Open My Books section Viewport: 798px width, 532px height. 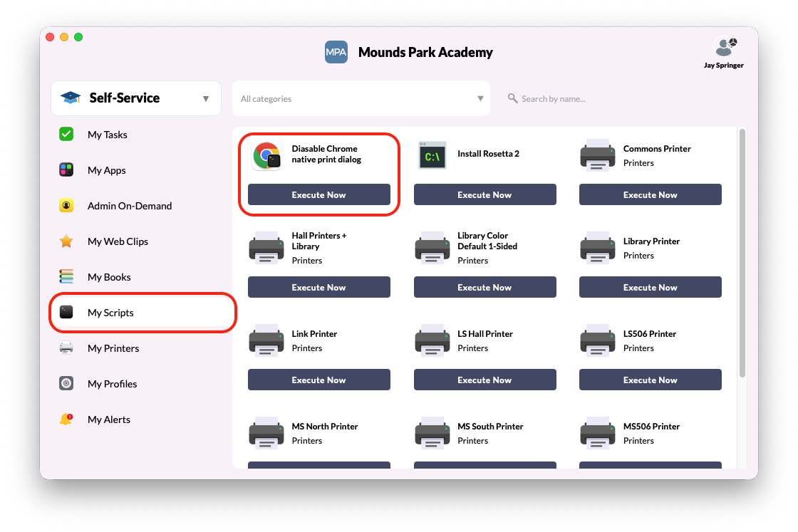click(109, 276)
